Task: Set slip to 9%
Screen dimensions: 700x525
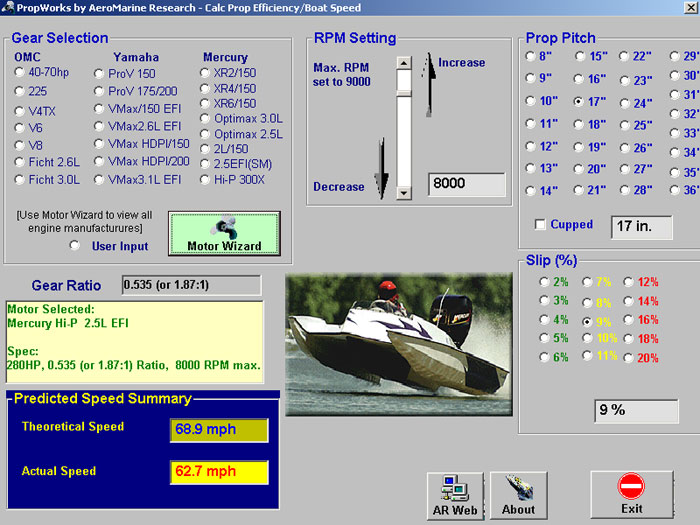Action: click(x=587, y=321)
